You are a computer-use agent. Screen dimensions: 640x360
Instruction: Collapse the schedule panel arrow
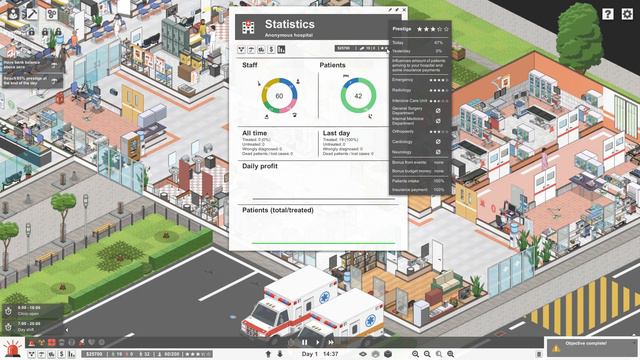point(67,330)
